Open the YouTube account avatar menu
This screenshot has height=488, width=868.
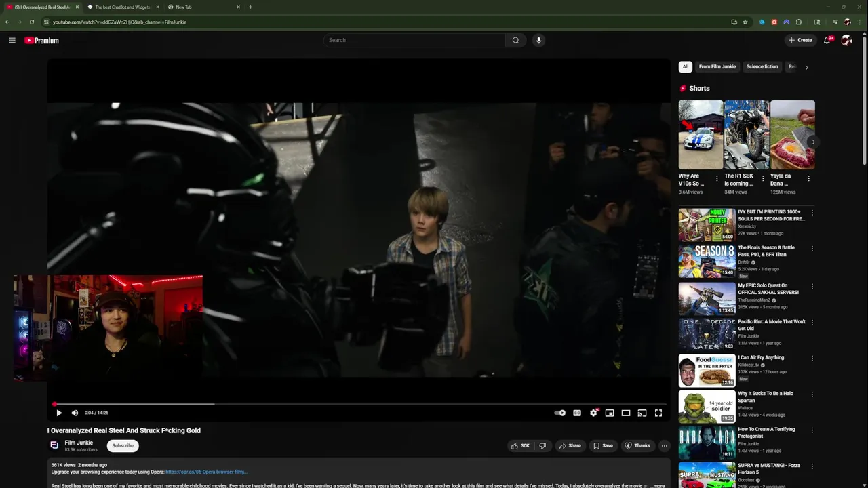846,40
